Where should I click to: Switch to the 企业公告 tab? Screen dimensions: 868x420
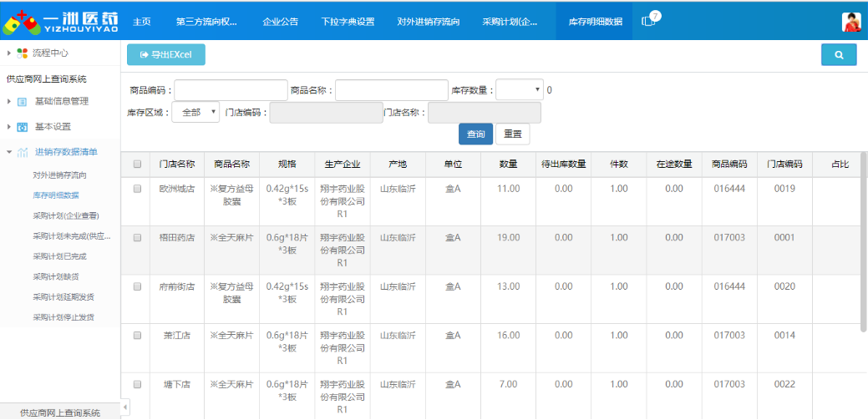pyautogui.click(x=280, y=22)
